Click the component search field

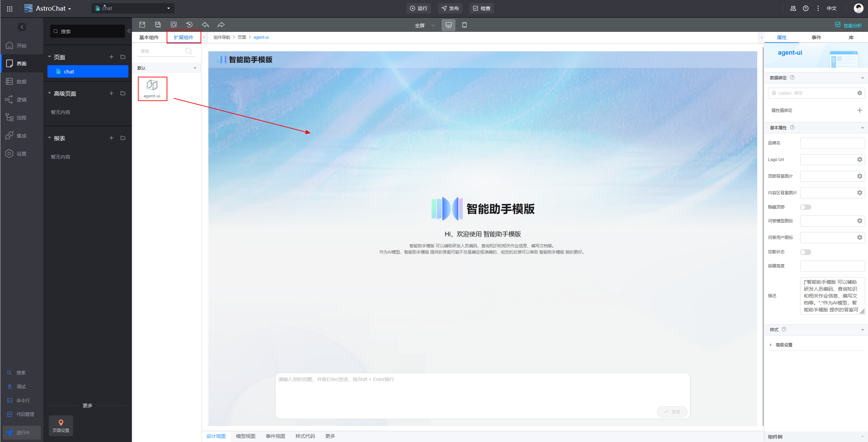pyautogui.click(x=166, y=51)
